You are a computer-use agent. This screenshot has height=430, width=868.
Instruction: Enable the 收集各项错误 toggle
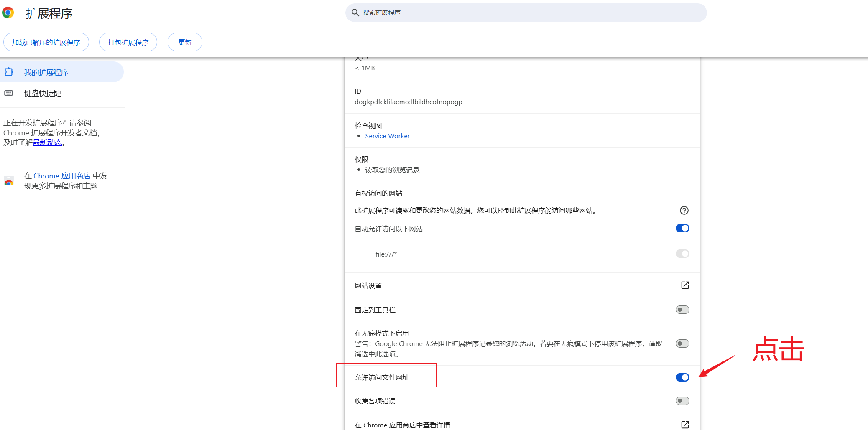pos(682,401)
